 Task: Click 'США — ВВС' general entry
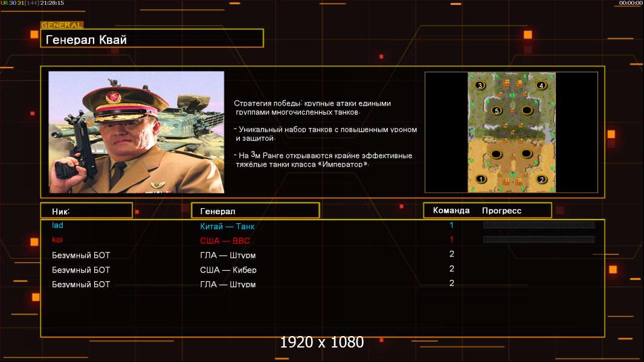point(225,241)
